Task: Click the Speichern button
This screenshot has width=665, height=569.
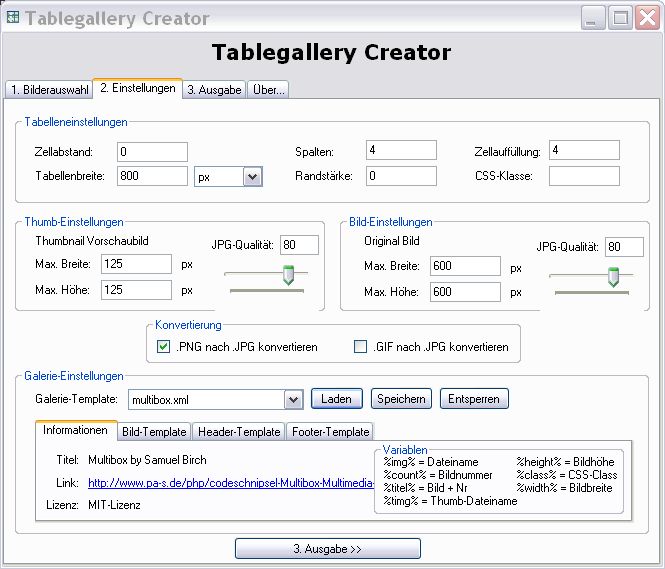Action: [402, 399]
